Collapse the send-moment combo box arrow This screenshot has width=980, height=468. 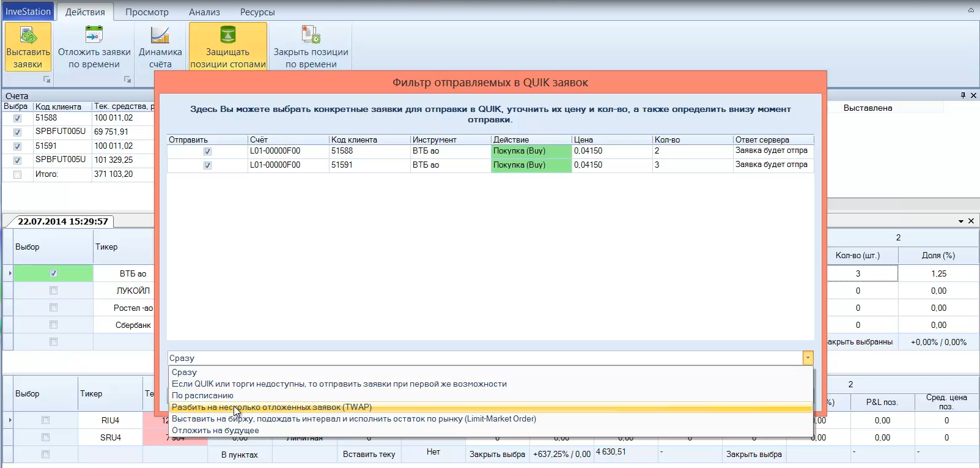click(808, 358)
